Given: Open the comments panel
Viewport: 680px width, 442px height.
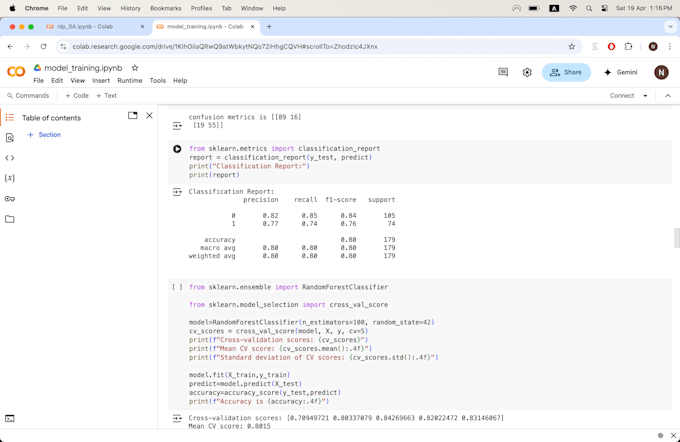Looking at the screenshot, I should coord(503,72).
